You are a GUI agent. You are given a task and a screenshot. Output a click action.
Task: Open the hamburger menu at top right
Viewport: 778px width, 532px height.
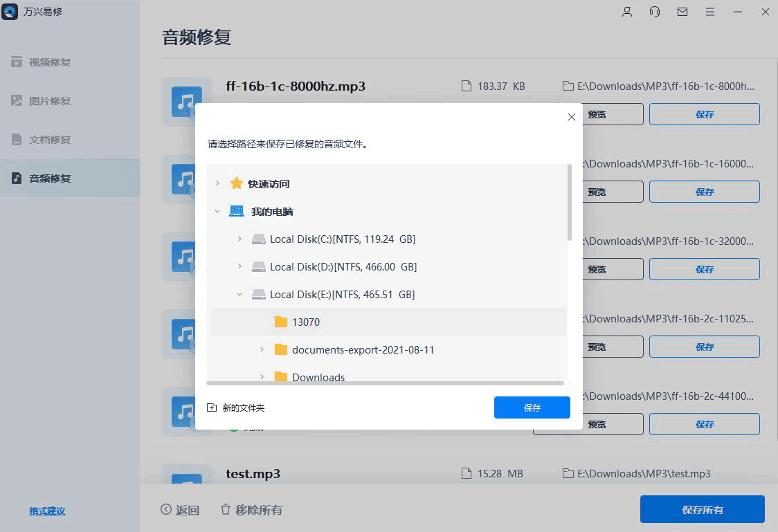pos(709,12)
